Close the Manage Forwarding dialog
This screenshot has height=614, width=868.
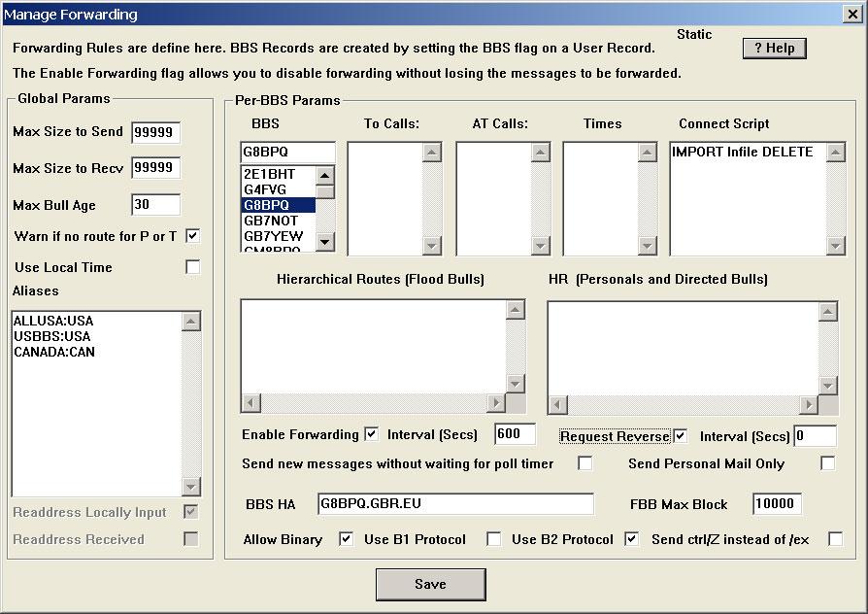852,14
